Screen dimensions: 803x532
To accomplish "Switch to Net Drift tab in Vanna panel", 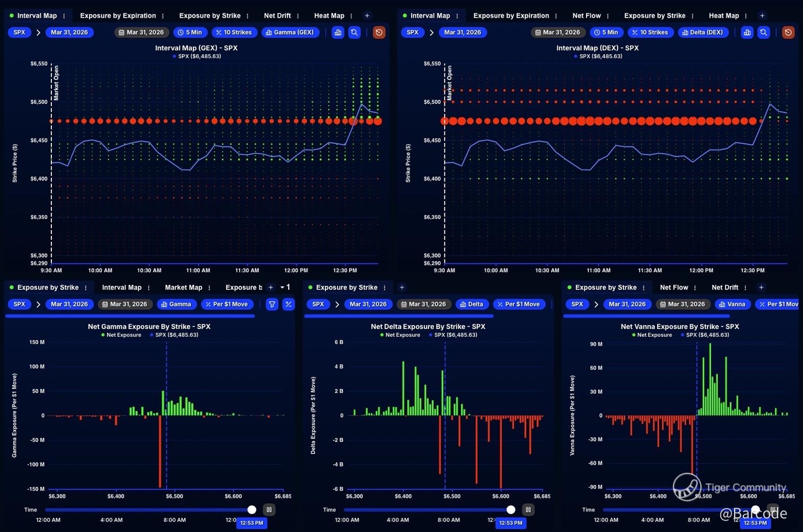I will pos(725,287).
